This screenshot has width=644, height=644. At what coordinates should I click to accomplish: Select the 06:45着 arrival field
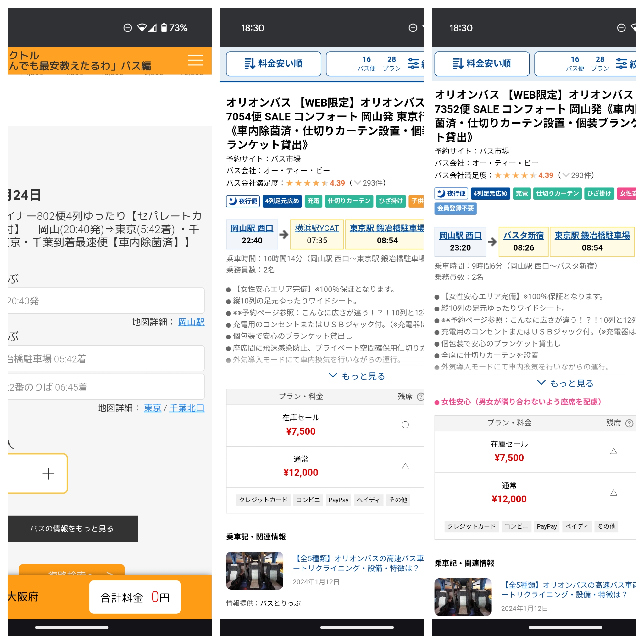[x=106, y=387]
